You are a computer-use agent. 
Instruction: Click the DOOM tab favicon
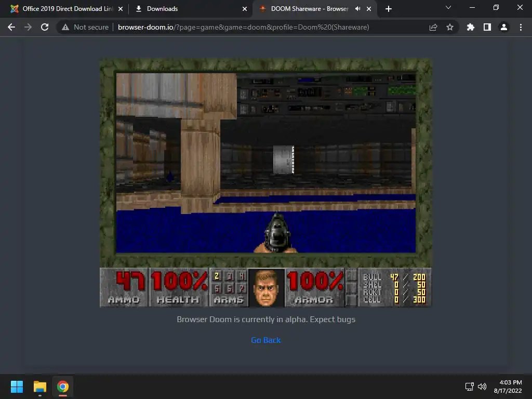262,9
